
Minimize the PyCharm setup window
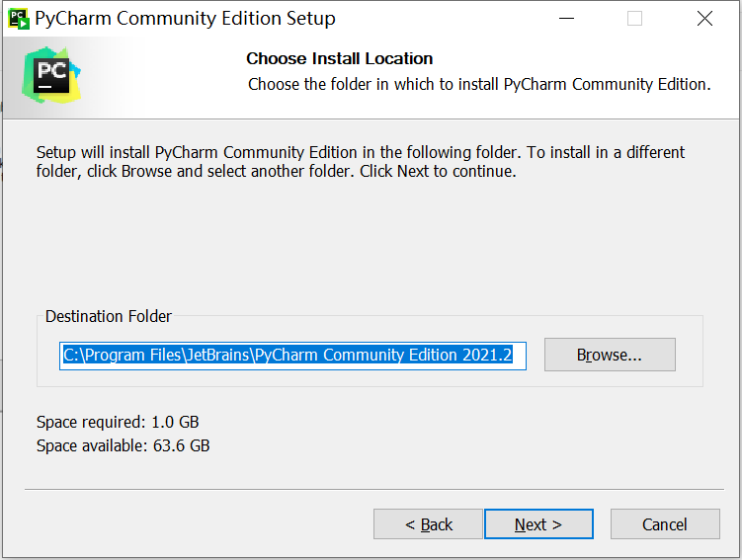[x=566, y=19]
